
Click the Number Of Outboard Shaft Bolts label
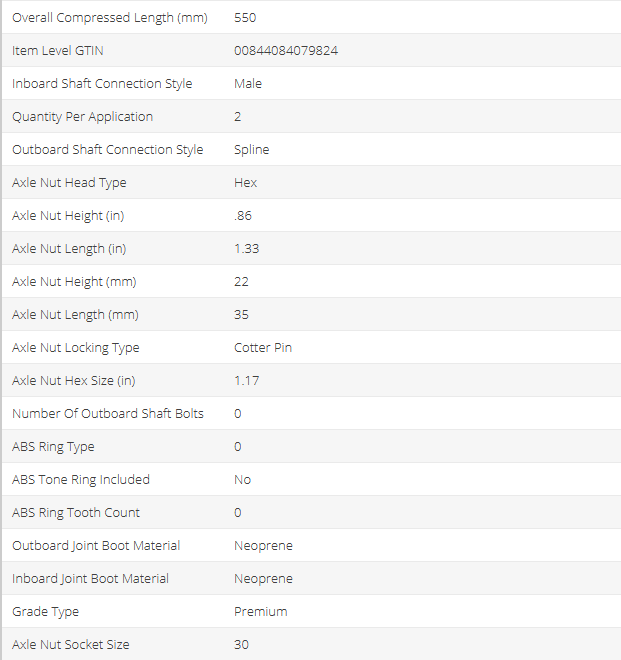coord(108,413)
